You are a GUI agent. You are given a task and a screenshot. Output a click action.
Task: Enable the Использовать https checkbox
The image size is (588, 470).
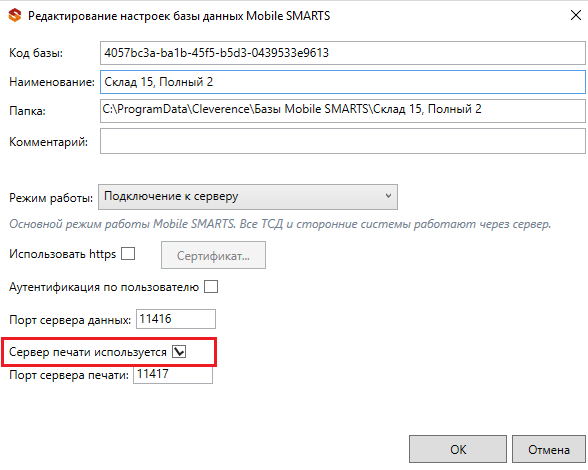pyautogui.click(x=128, y=254)
